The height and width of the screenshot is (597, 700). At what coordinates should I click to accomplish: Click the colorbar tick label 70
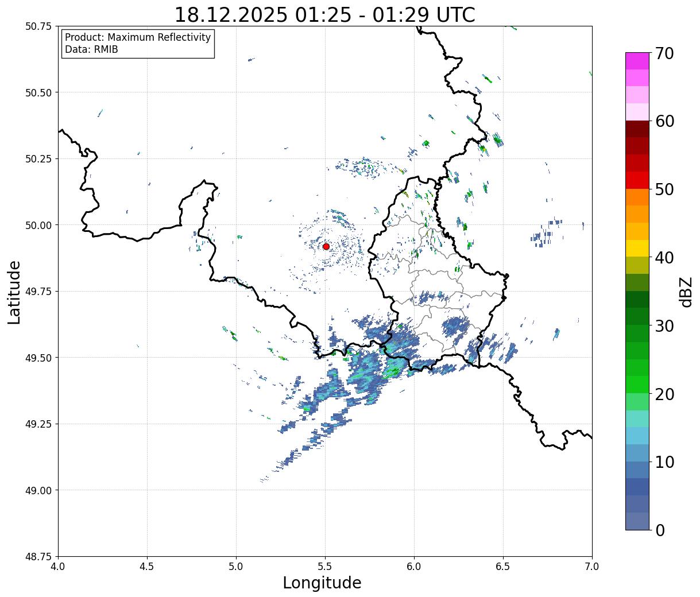[664, 53]
